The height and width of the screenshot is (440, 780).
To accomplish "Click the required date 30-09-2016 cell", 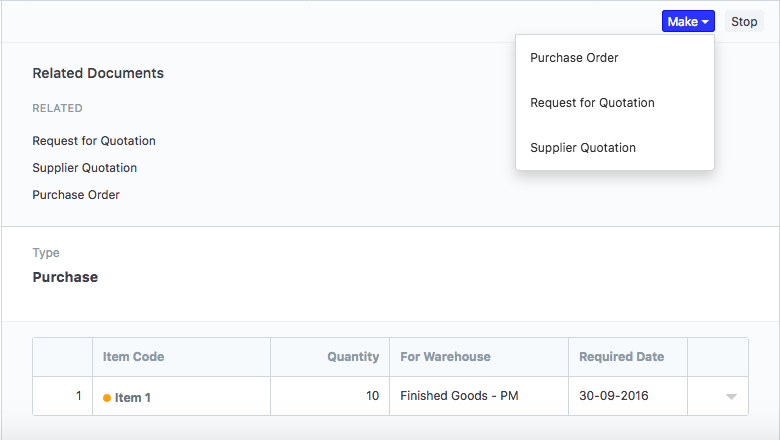I will (x=613, y=396).
